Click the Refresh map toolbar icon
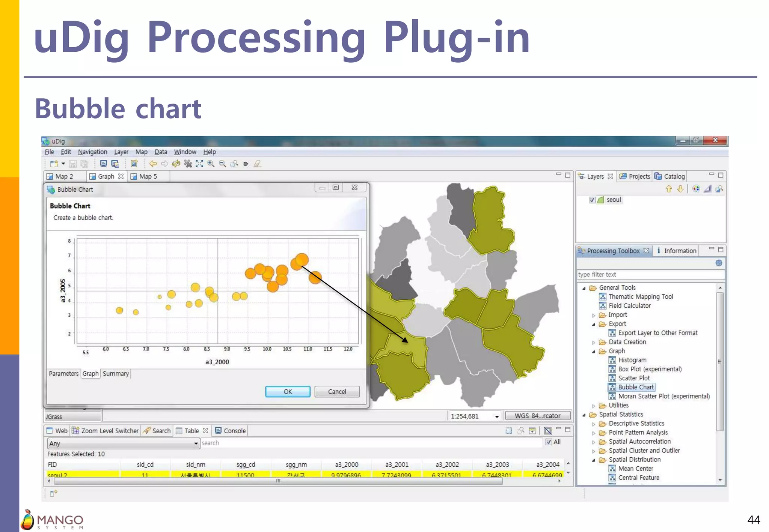Screen dimensions: 769x532 coord(176,164)
